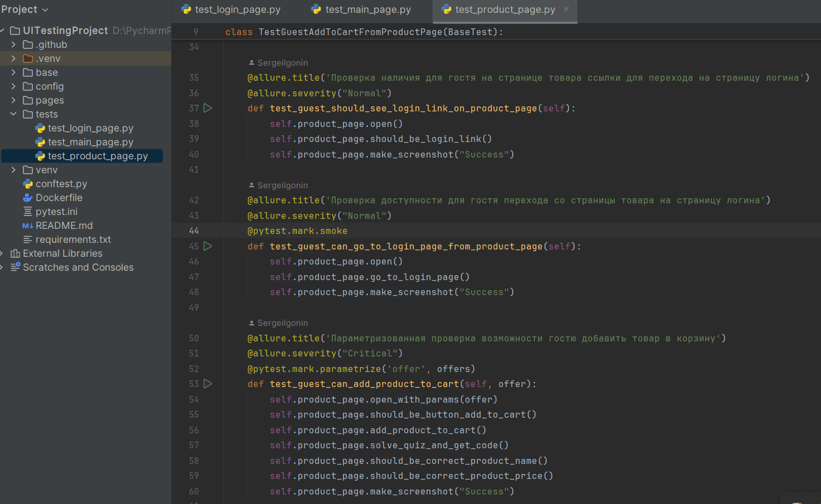Collapse the tests folder
This screenshot has width=821, height=504.
coord(13,114)
